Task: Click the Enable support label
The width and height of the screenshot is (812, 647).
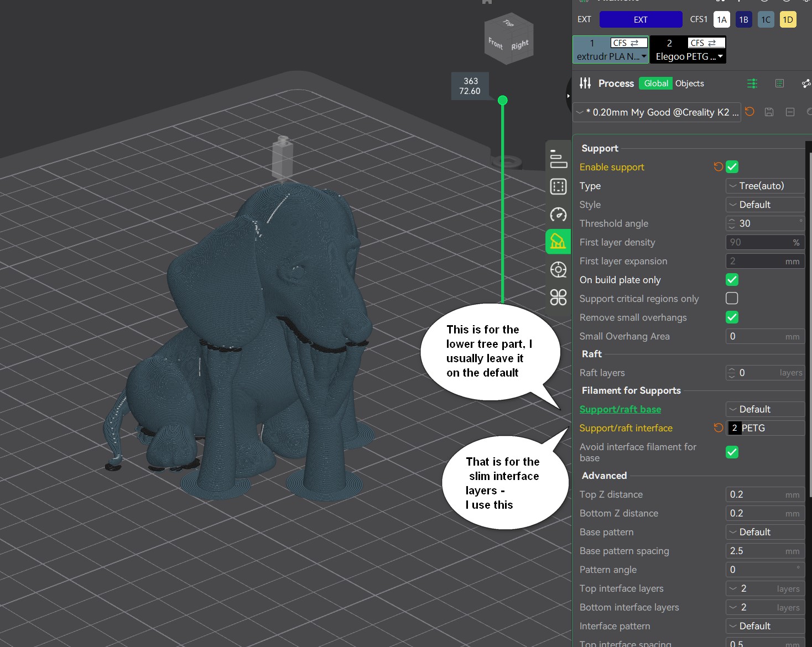Action: pyautogui.click(x=612, y=167)
